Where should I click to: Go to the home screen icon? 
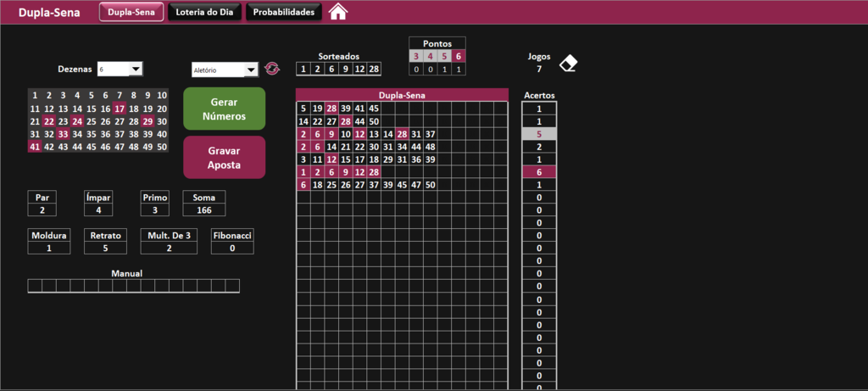(x=338, y=12)
